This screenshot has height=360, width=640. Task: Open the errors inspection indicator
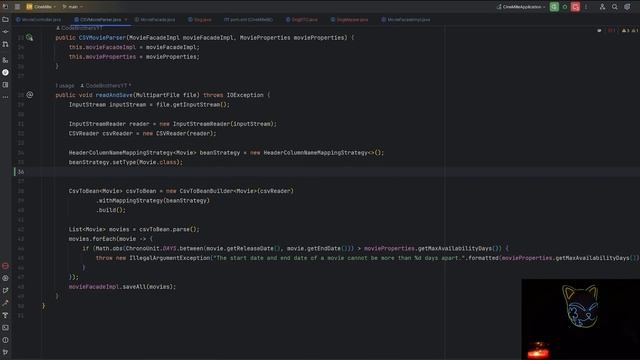(612, 31)
